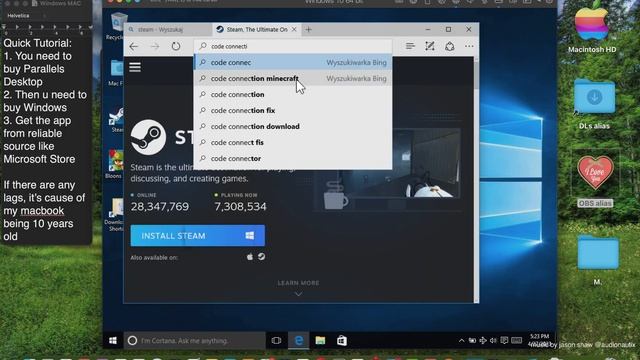Image resolution: width=640 pixels, height=360 pixels.
Task: Click LEARN MORE on Steam page
Action: click(298, 283)
